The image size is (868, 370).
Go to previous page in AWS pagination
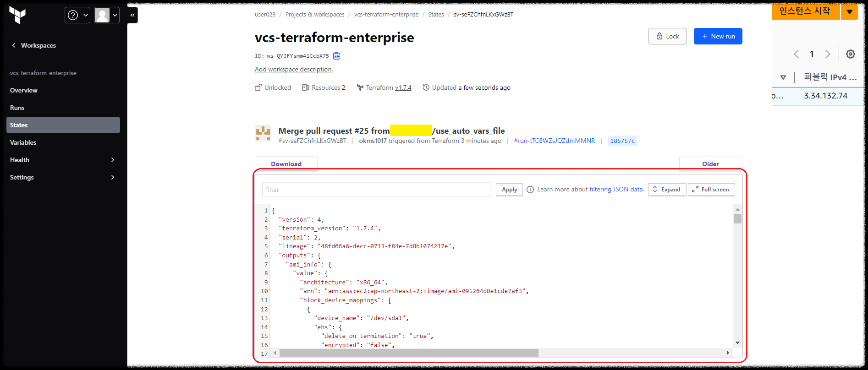pyautogui.click(x=797, y=54)
